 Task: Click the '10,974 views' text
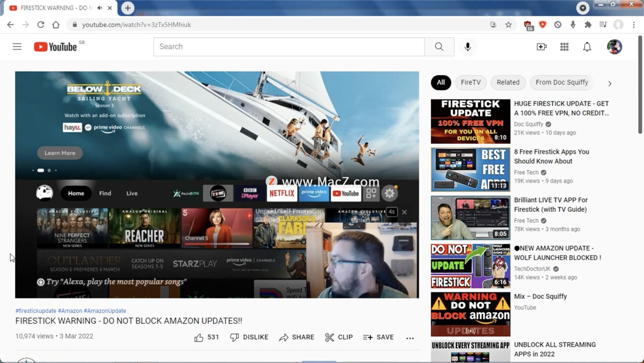pyautogui.click(x=35, y=336)
